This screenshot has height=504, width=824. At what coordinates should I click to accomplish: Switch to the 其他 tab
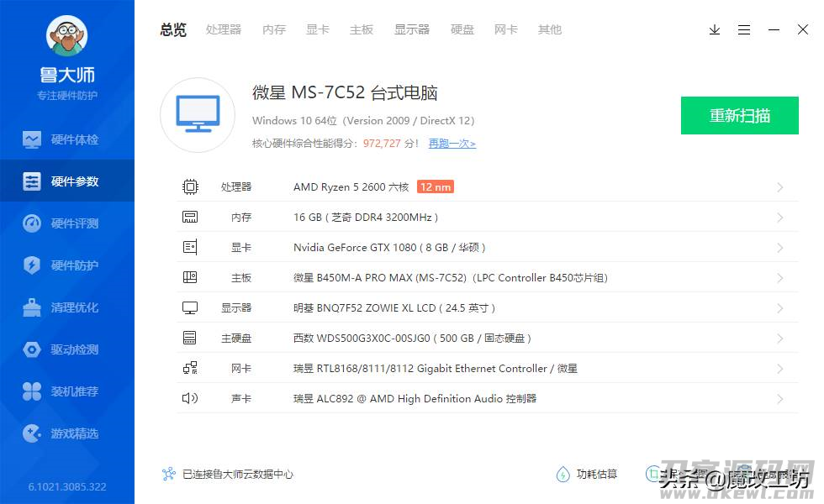click(x=550, y=30)
